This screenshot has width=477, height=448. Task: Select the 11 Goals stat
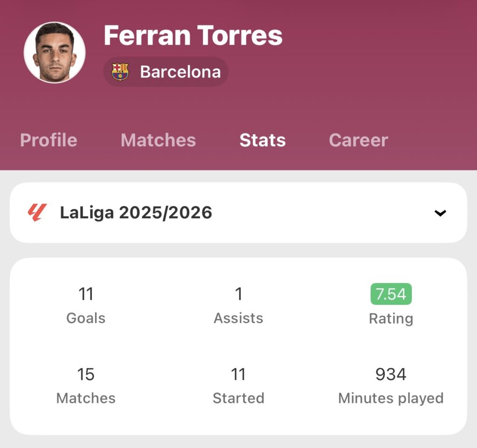[86, 294]
